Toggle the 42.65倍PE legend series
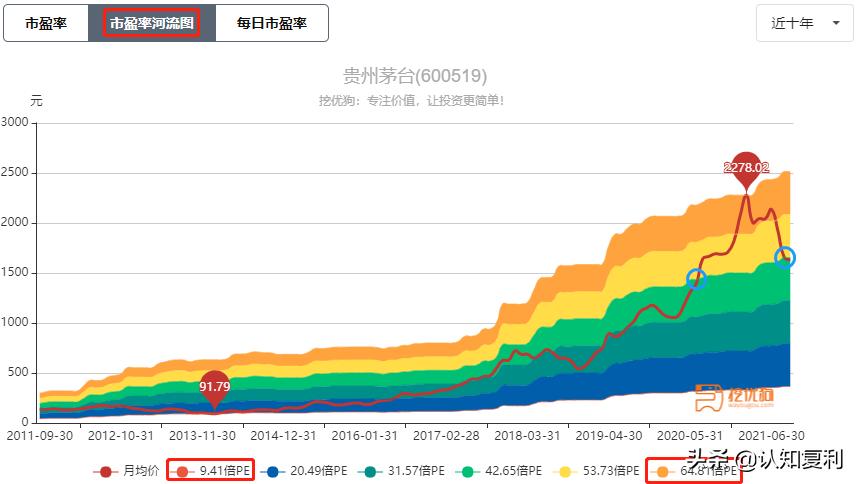Screen dimensions: 858x484 coord(499,471)
